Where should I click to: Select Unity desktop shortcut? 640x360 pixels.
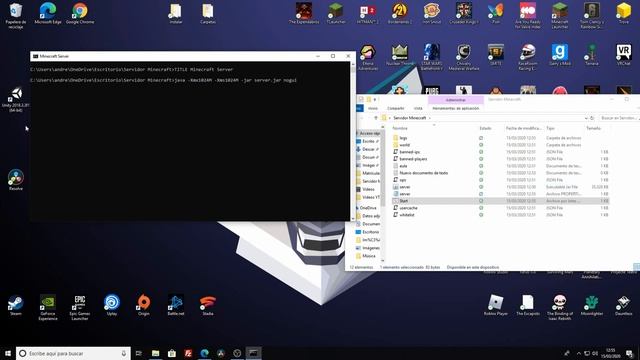[x=16, y=99]
